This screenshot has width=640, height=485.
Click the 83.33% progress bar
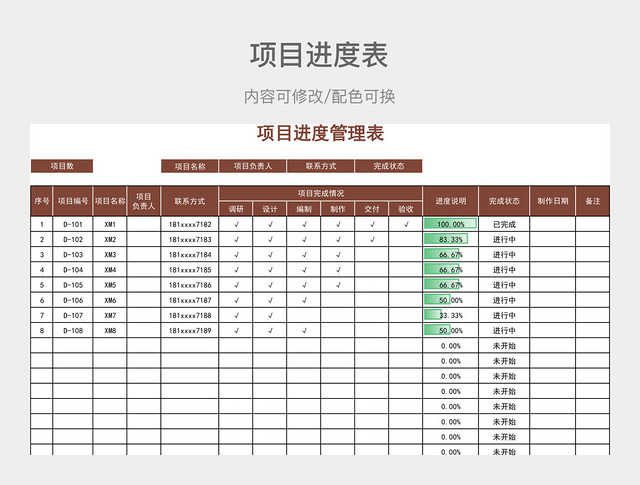tap(446, 239)
